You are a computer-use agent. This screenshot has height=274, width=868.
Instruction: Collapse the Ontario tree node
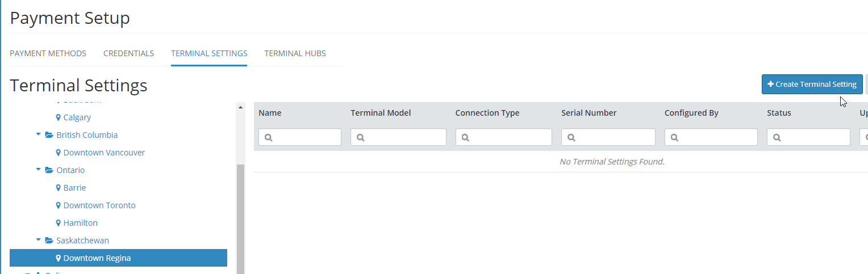click(x=38, y=170)
